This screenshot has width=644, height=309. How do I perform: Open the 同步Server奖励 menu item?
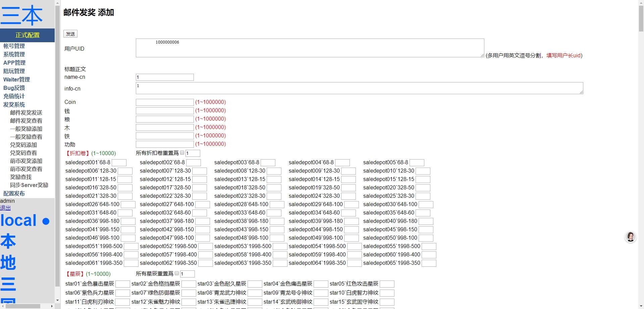tap(29, 185)
